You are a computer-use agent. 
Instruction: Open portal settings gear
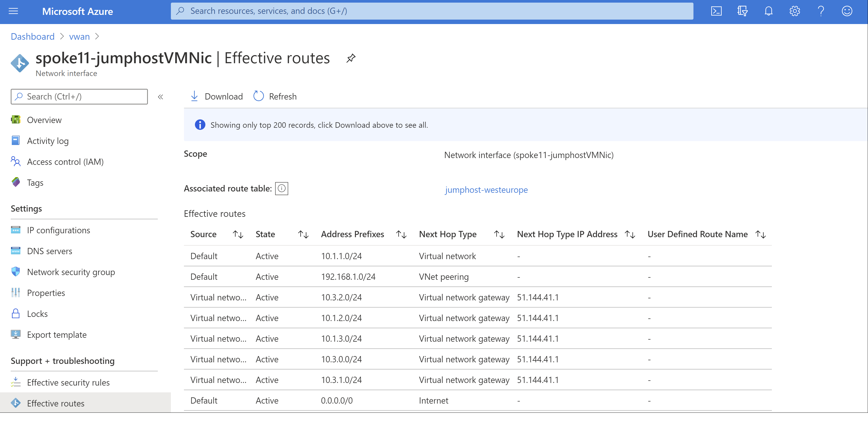click(795, 11)
